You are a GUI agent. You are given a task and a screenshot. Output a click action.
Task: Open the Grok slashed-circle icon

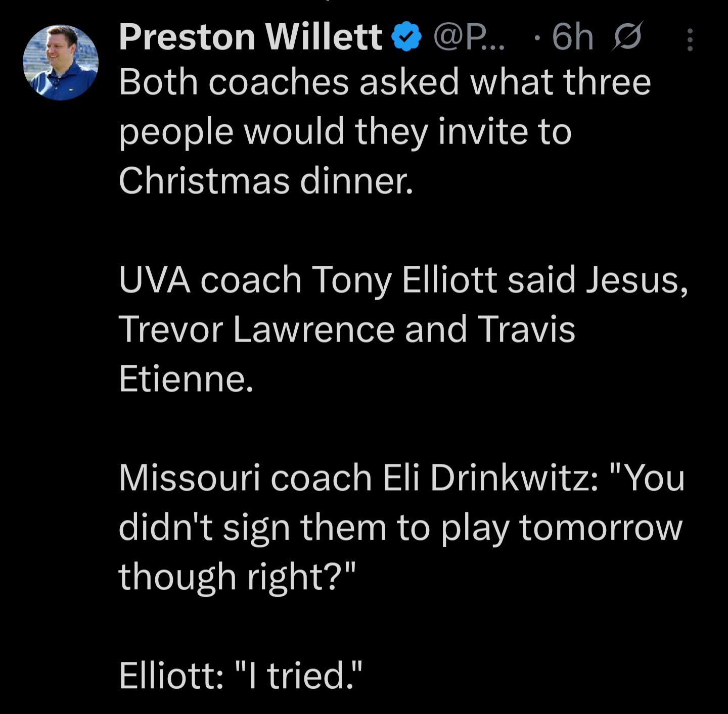click(627, 36)
